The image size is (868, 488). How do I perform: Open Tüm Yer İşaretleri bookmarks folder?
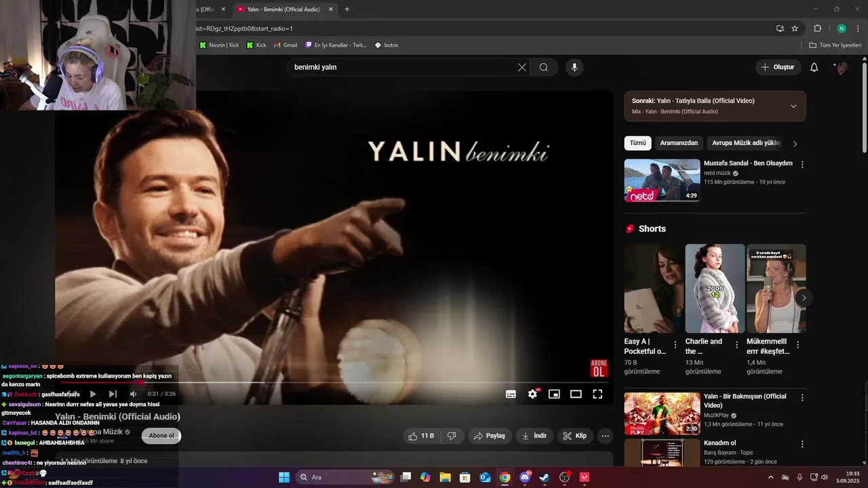pyautogui.click(x=835, y=45)
